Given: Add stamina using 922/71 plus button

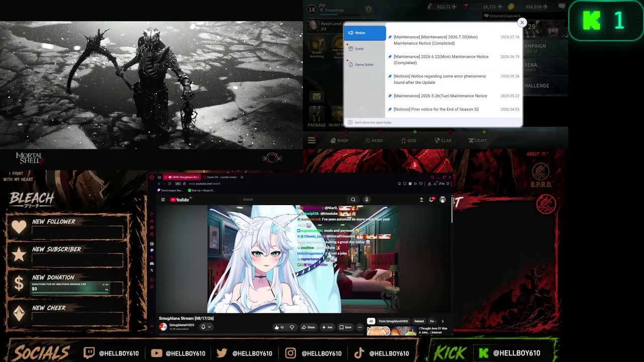Looking at the screenshot, I should tap(454, 7).
